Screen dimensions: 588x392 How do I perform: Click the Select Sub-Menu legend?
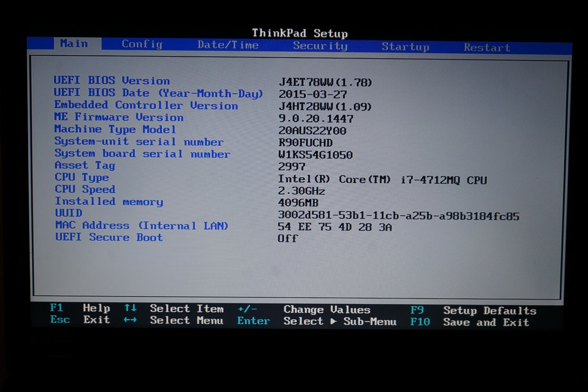point(340,321)
